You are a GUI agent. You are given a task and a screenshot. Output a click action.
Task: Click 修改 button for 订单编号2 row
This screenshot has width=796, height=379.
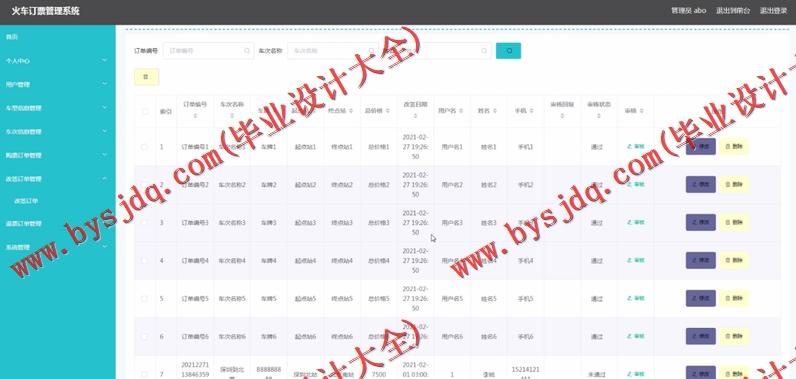pyautogui.click(x=701, y=185)
